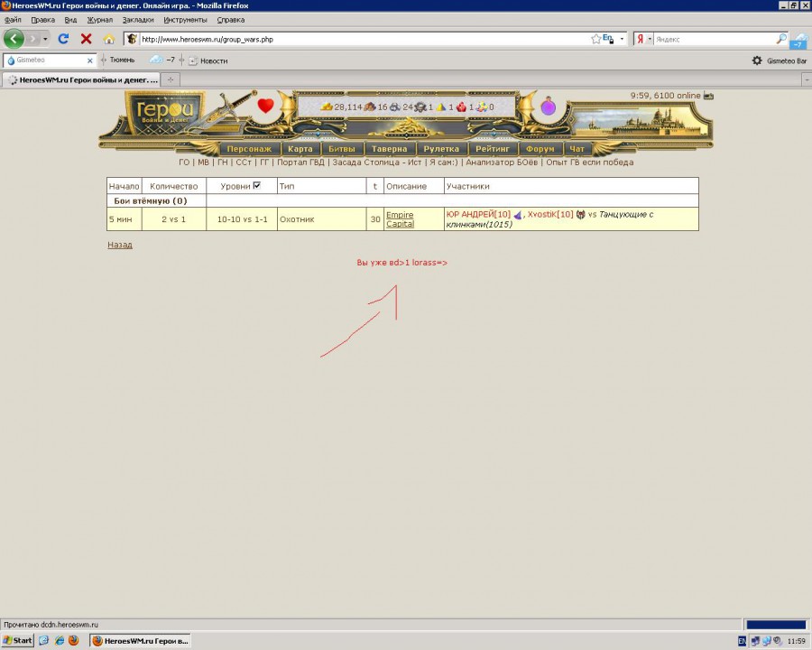The height and width of the screenshot is (650, 812).
Task: Open the Справка menu
Action: tap(231, 20)
